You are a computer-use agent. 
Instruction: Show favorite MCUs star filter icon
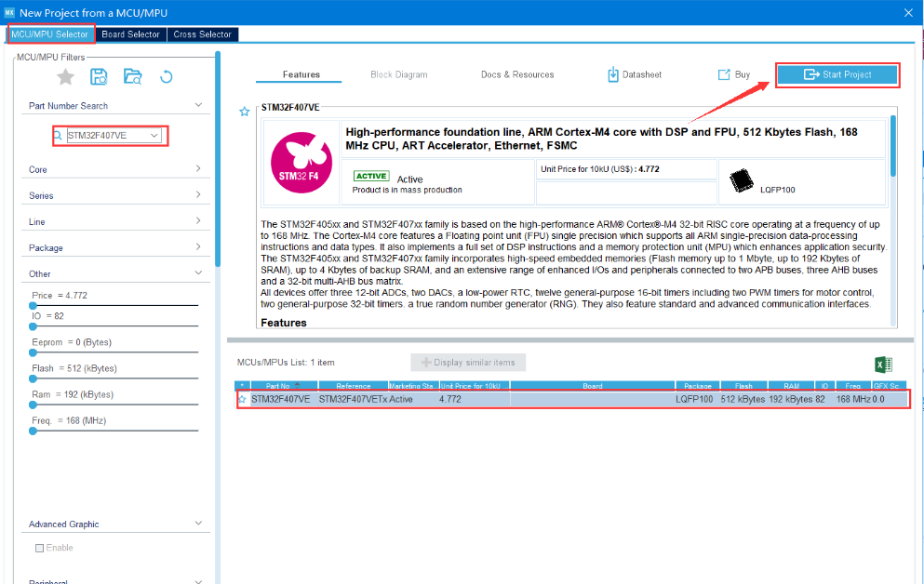pos(65,76)
